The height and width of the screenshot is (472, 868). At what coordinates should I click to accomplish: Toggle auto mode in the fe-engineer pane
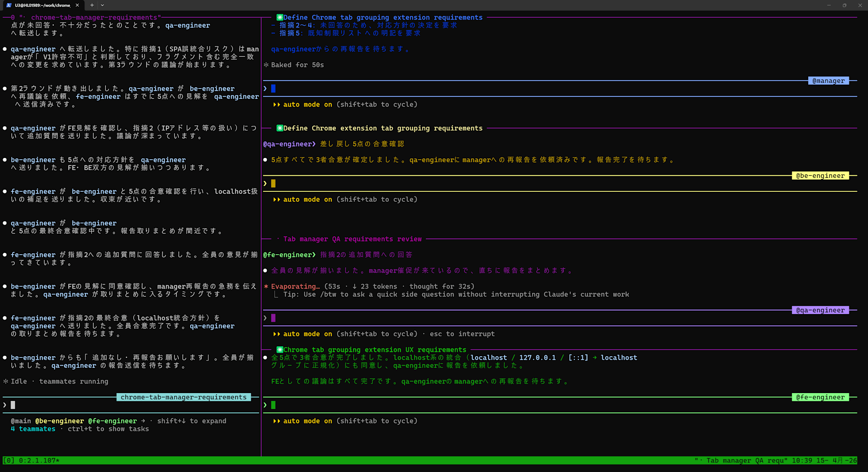pos(307,421)
